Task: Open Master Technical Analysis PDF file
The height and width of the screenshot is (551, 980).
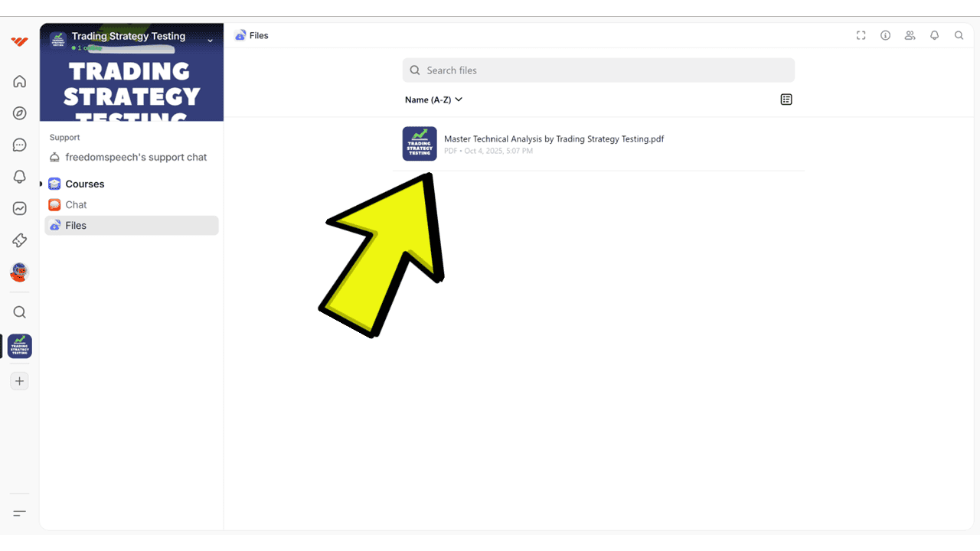Action: (x=554, y=144)
